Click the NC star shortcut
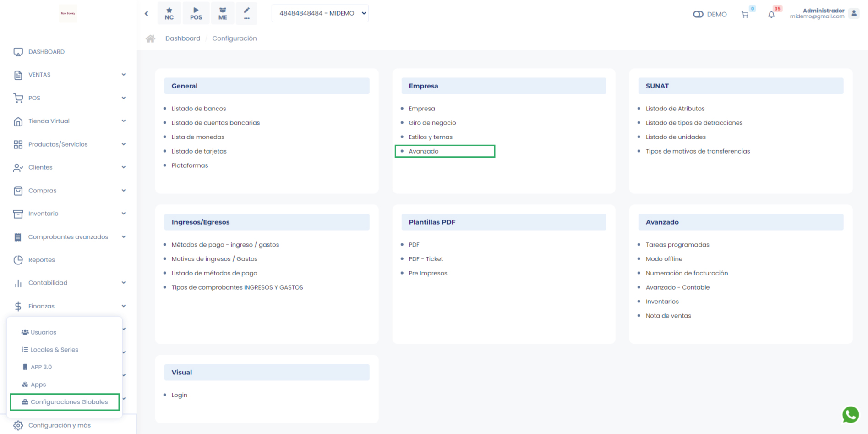This screenshot has width=868, height=434. click(169, 13)
